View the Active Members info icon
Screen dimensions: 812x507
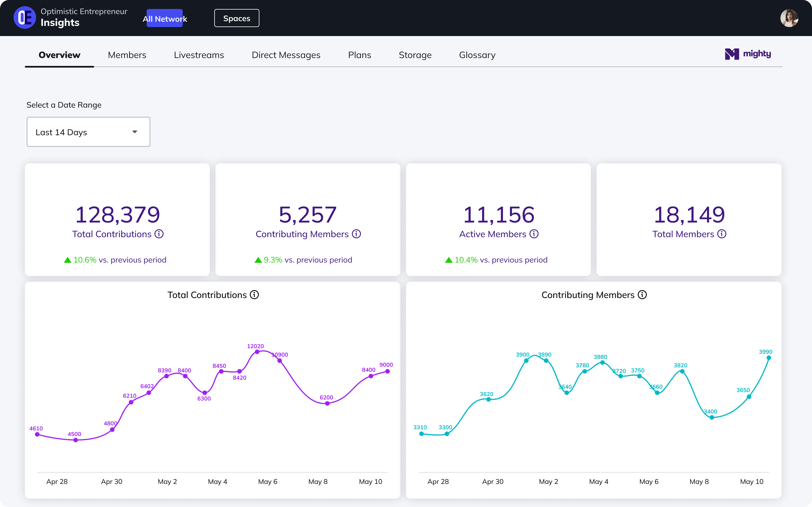534,234
